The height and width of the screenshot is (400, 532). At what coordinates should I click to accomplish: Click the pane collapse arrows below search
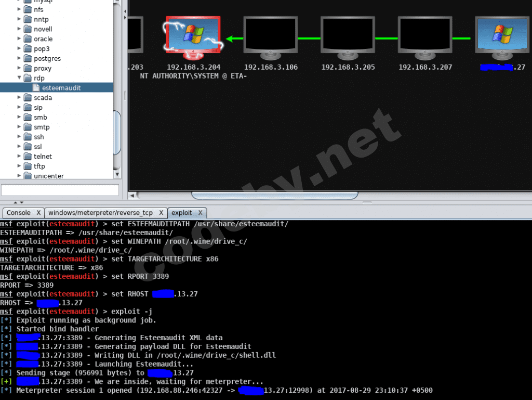(18, 202)
